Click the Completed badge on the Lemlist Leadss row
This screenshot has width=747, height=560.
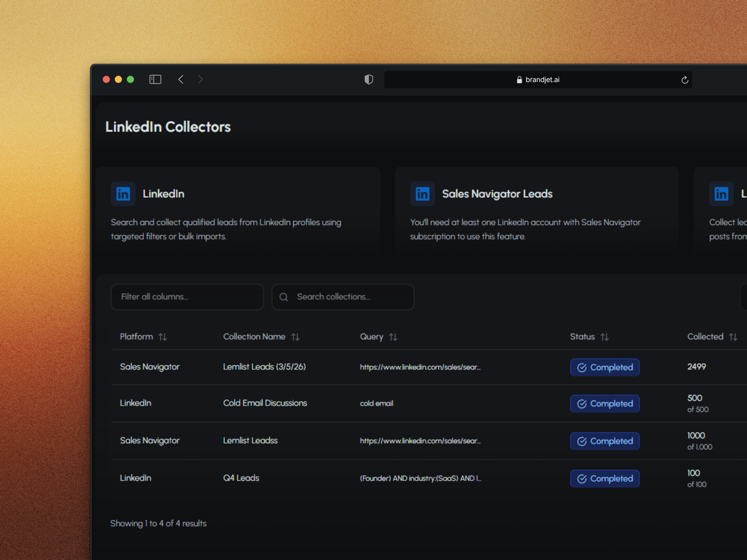(x=604, y=441)
